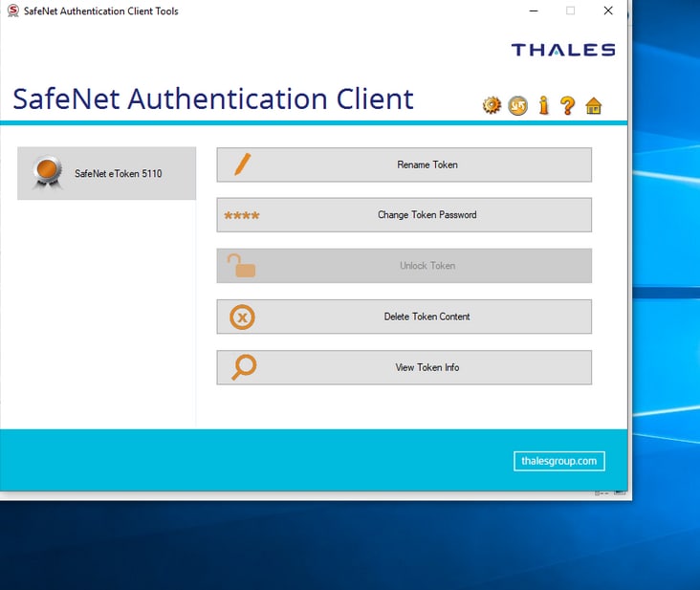The width and height of the screenshot is (700, 590).
Task: Click the Rename Token button
Action: point(405,164)
